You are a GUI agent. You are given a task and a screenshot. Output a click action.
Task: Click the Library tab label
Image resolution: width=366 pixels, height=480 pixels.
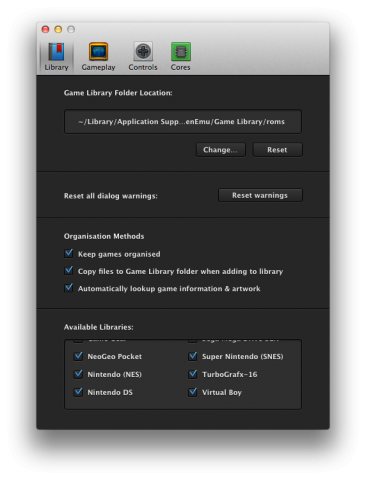pyautogui.click(x=56, y=67)
